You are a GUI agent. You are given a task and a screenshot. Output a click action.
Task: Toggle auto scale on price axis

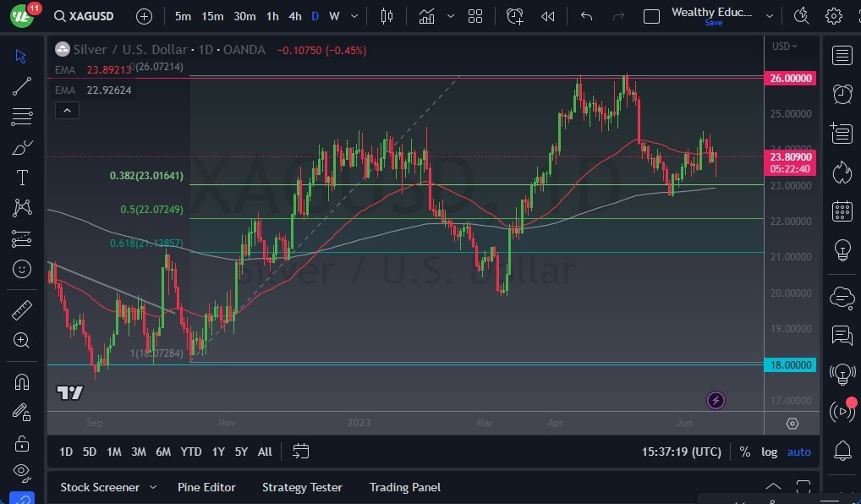coord(798,452)
